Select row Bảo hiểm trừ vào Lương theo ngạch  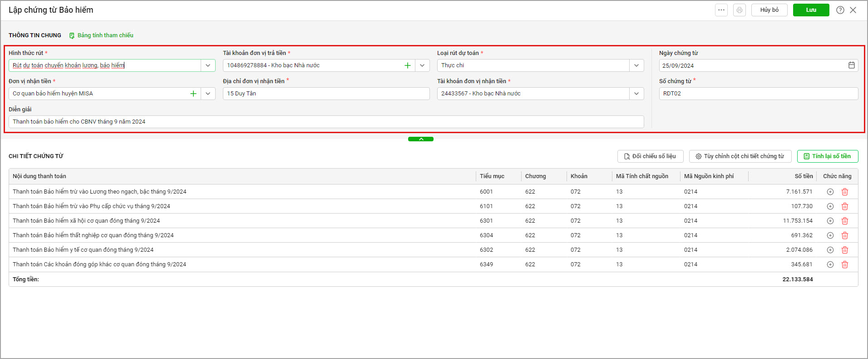pos(434,192)
